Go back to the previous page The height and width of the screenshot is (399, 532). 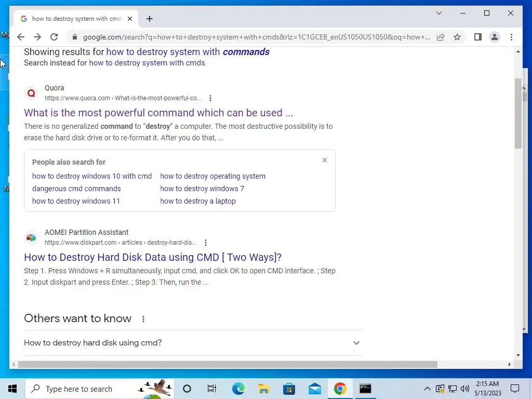point(21,37)
